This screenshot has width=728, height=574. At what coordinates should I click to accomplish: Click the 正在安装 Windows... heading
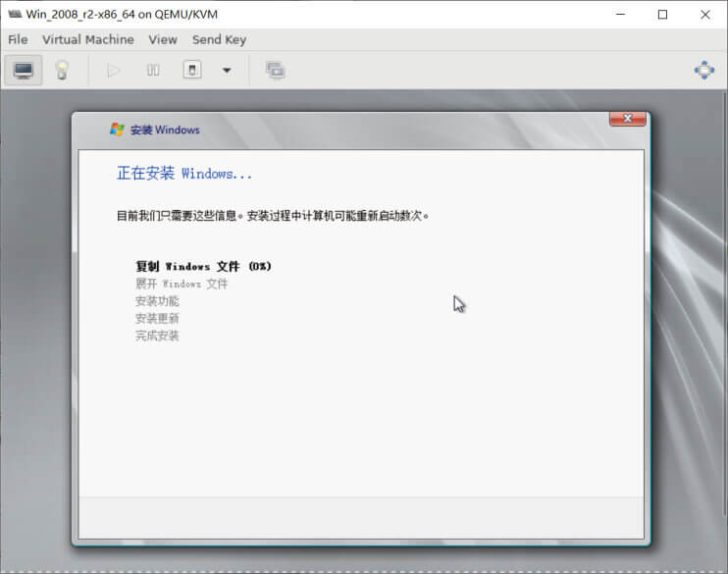click(x=184, y=174)
